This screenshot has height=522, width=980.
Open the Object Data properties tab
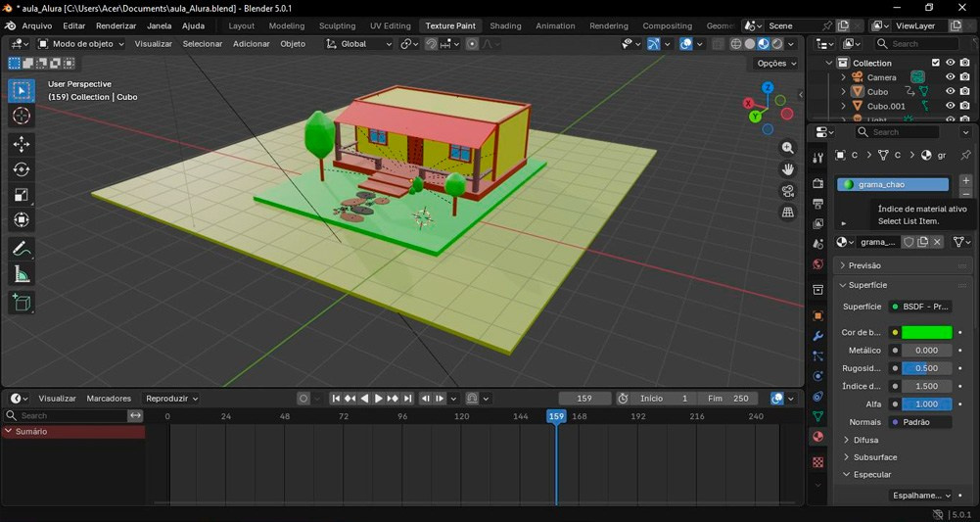[818, 416]
